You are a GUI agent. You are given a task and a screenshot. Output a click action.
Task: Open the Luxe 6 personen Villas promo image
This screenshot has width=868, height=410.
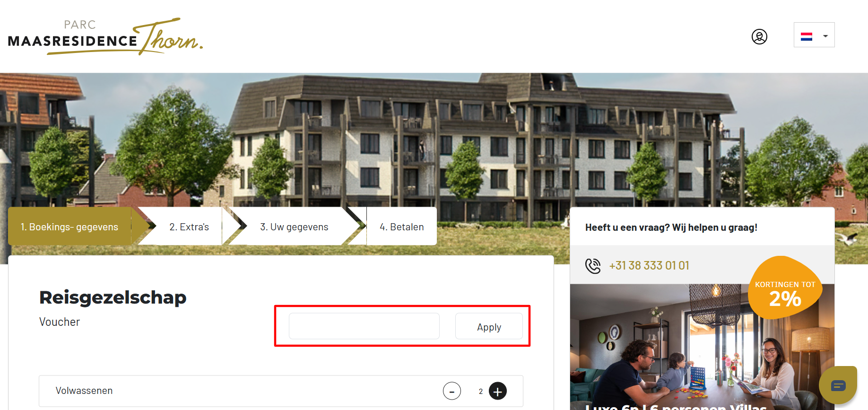pos(702,347)
